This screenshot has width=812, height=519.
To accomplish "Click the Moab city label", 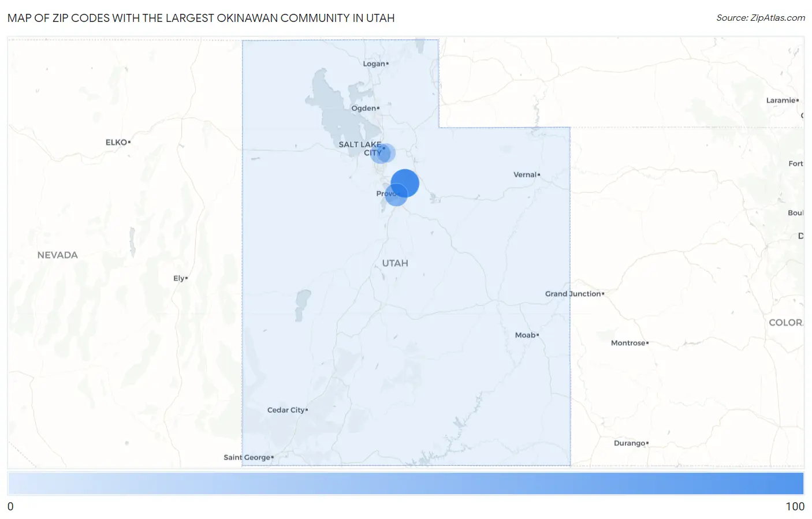I will click(x=527, y=335).
